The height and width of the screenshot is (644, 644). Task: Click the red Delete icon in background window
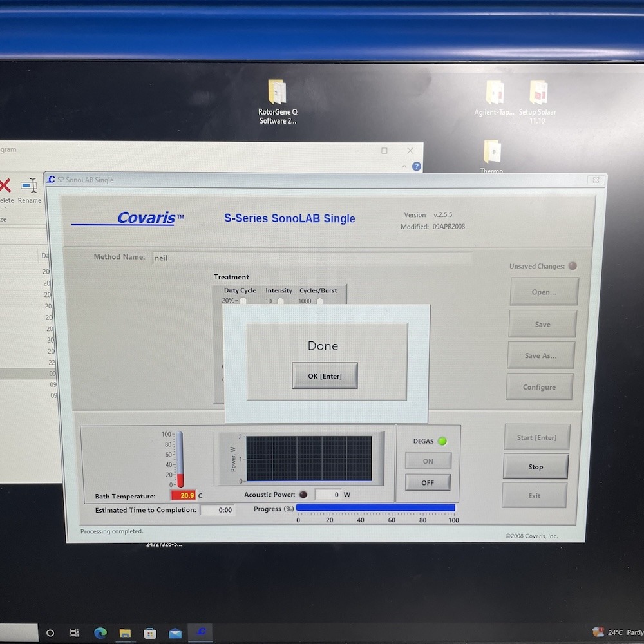(5, 185)
